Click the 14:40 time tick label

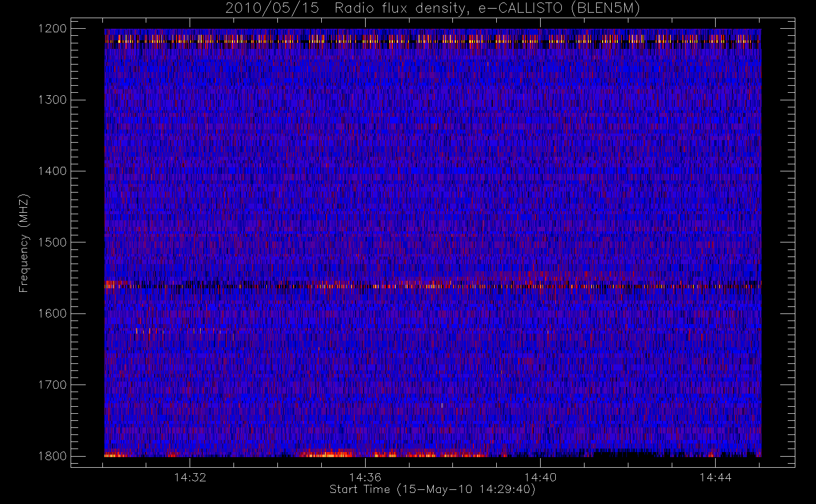540,477
